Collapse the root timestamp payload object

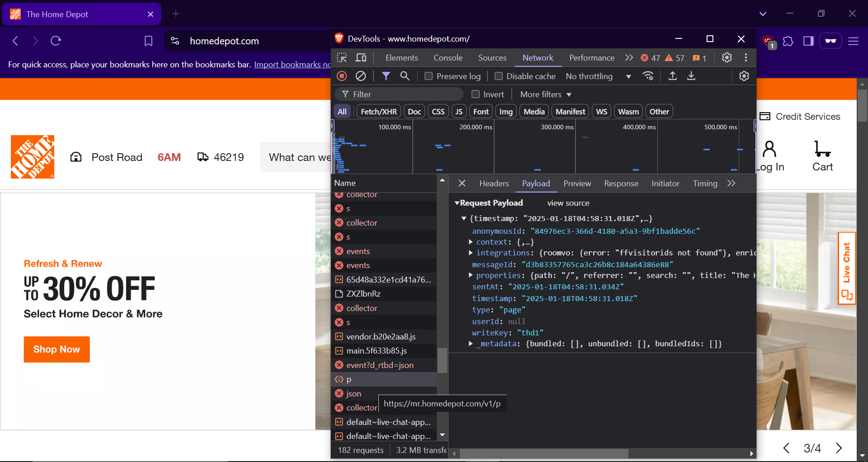click(463, 218)
